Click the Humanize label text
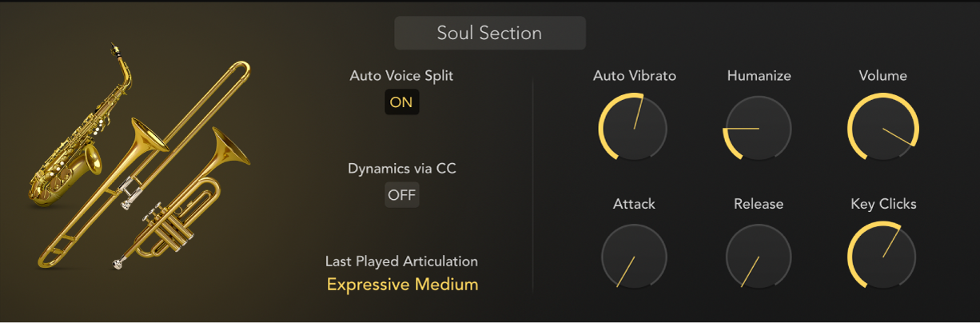This screenshot has width=980, height=323. pyautogui.click(x=759, y=76)
